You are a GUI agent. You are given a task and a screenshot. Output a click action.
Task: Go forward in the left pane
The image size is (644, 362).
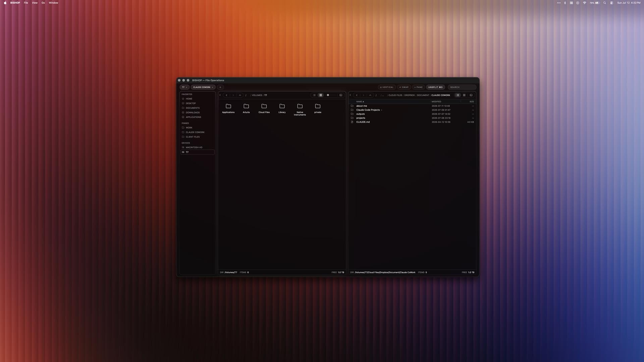click(x=233, y=95)
